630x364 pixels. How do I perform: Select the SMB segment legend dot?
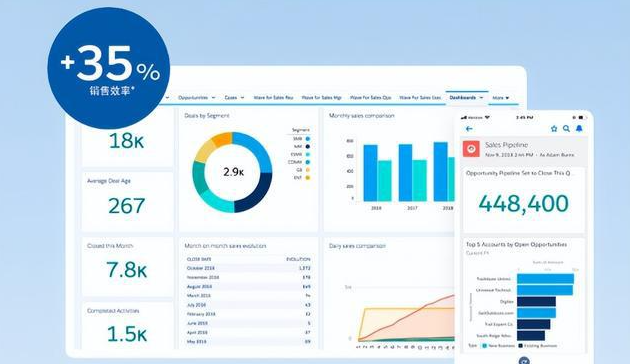click(308, 139)
